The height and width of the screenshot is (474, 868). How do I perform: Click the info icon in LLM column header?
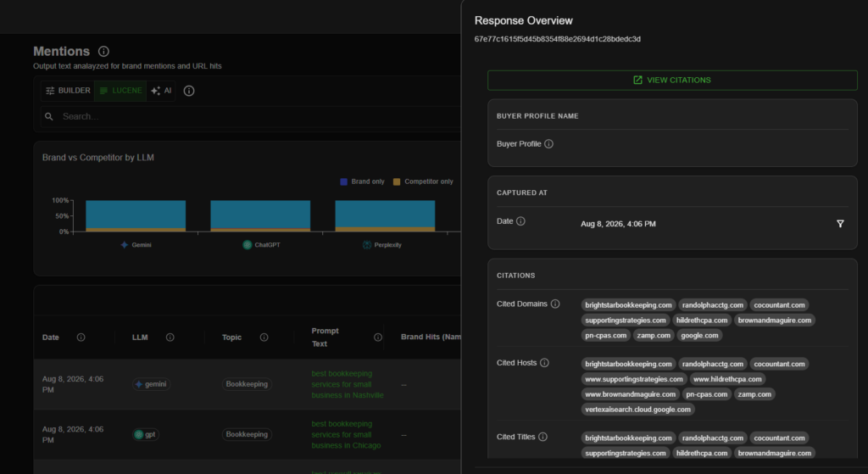coord(170,337)
